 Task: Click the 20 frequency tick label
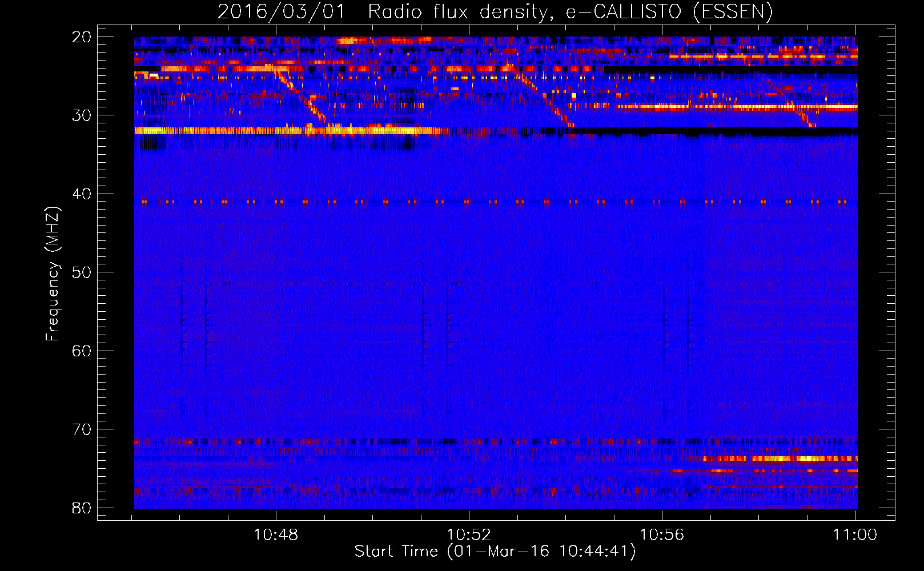pos(82,37)
